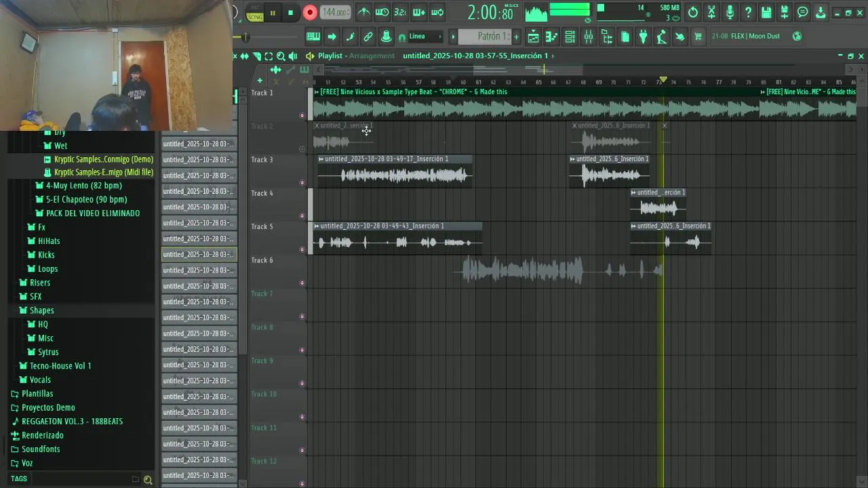
Task: Open the Playlist view icon
Action: point(534,37)
